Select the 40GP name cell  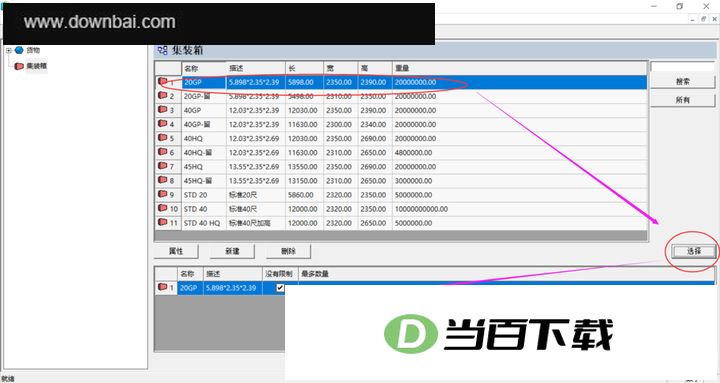click(204, 110)
